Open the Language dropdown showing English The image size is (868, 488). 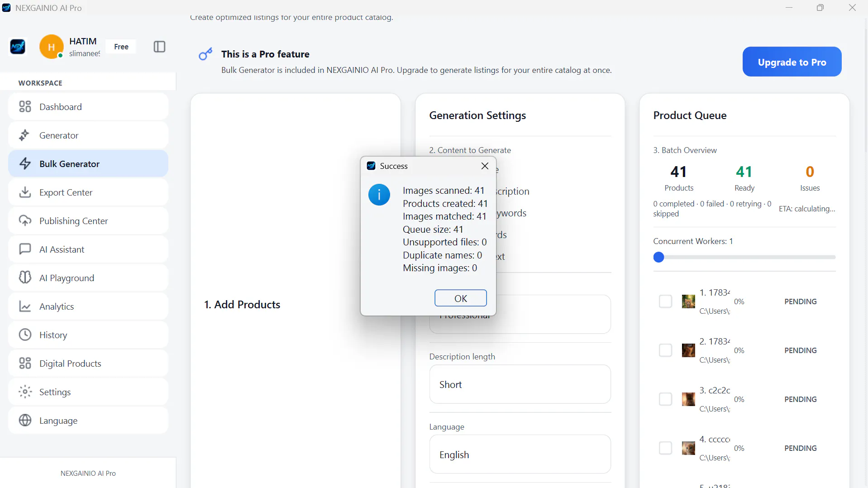tap(520, 455)
